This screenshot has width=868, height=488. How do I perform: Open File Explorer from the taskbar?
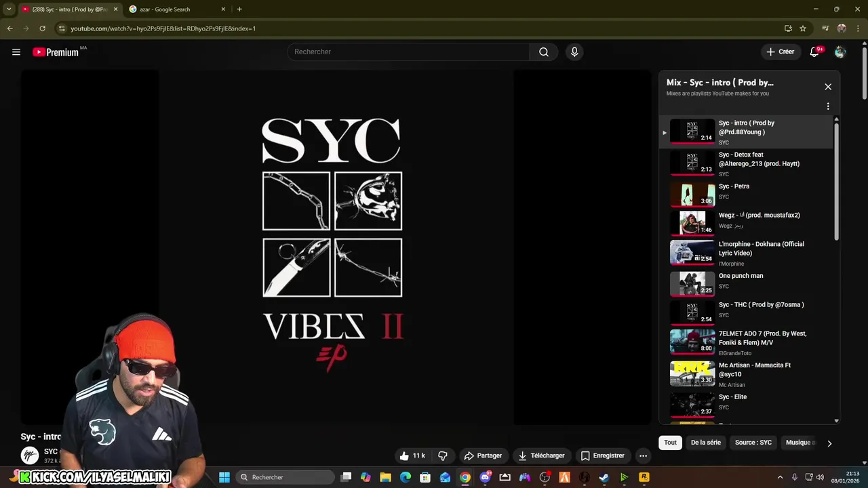coord(385,477)
